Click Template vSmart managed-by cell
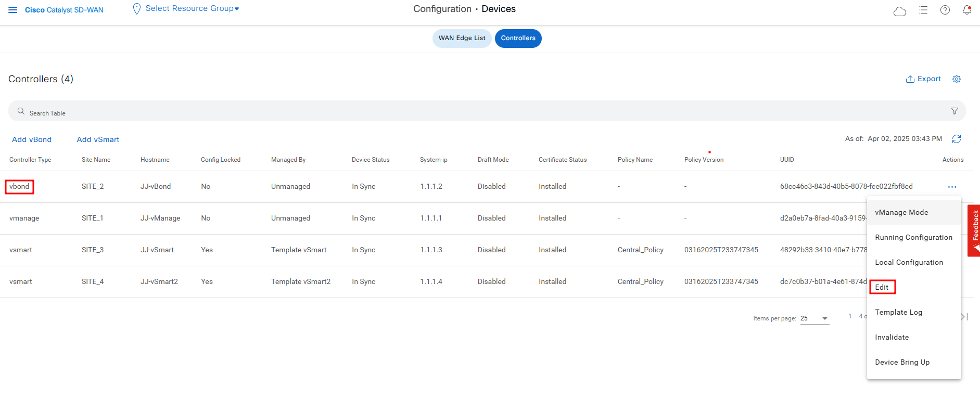 (299, 250)
